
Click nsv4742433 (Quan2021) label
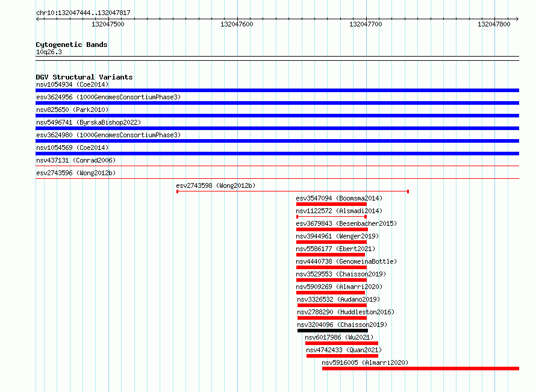[x=344, y=350]
